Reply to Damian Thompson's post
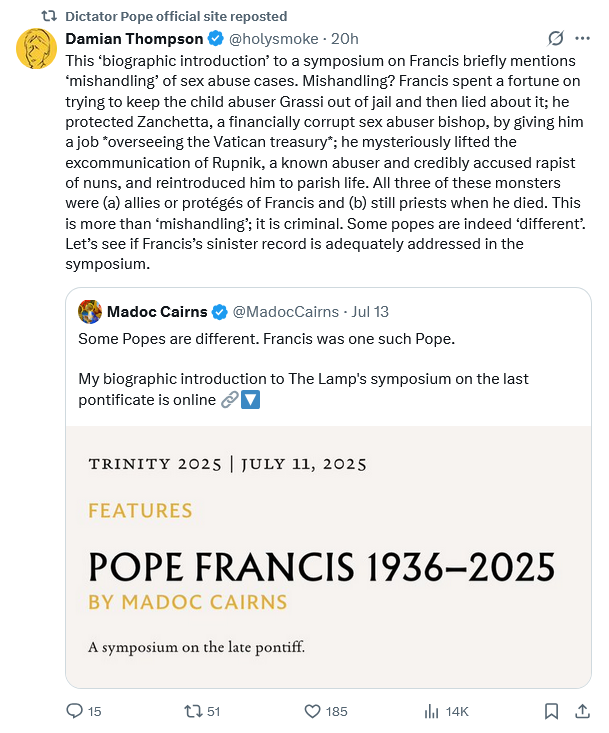609x733 pixels. [74, 711]
